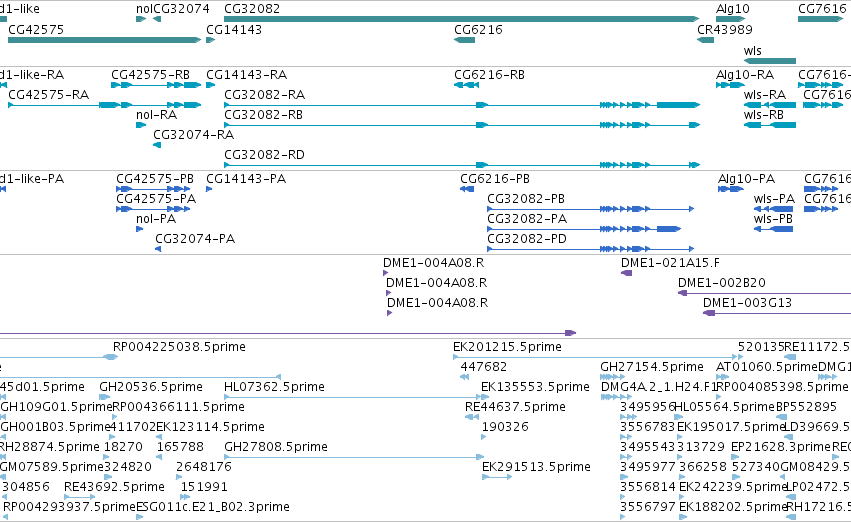The height and width of the screenshot is (522, 851).
Task: Click the CG32082-PD protein label
Action: (527, 239)
